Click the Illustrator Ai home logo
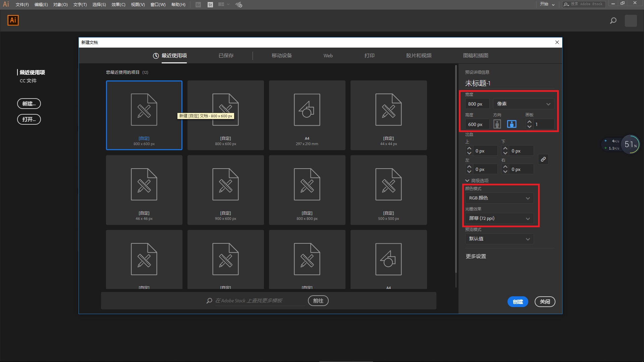The height and width of the screenshot is (362, 644). pyautogui.click(x=13, y=20)
